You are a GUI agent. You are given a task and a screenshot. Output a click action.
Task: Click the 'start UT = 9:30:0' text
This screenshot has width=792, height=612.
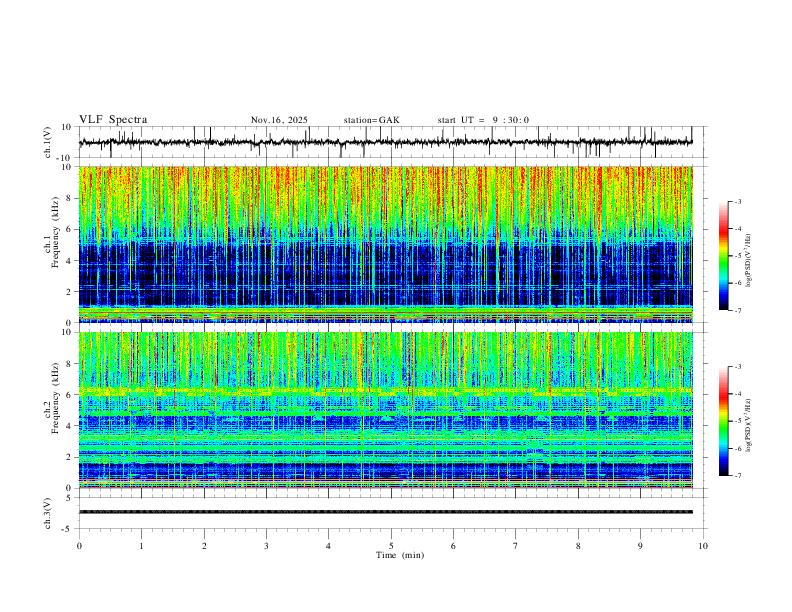coord(483,120)
